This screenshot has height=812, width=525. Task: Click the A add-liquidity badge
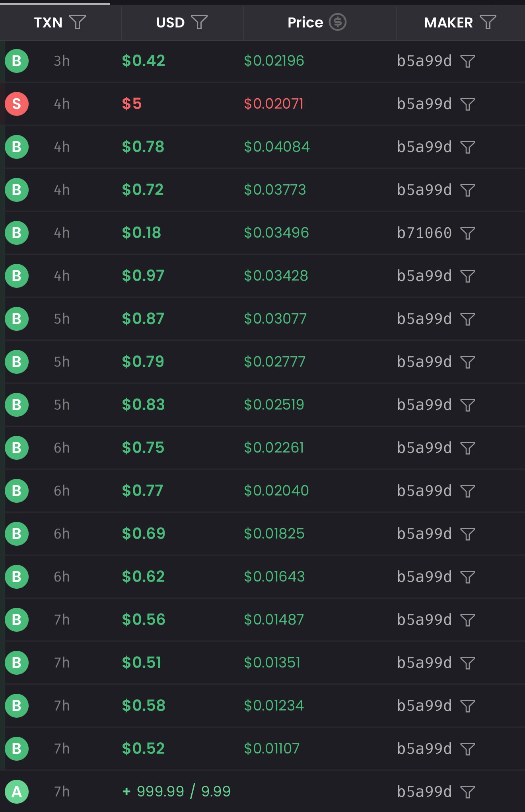pos(17,792)
